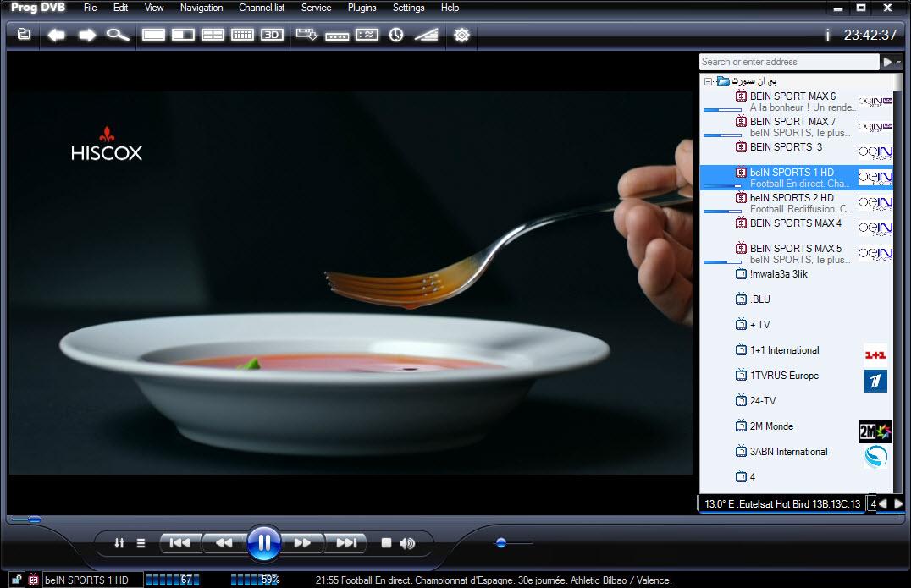Select channel beIN SPORTS 2 HD
Viewport: 911px width, 588px height.
796,203
